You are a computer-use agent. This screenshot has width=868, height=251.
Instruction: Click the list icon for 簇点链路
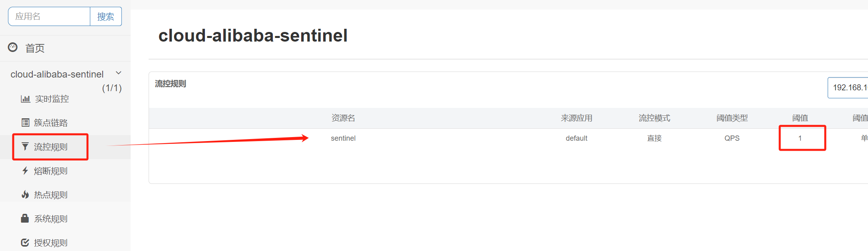[x=26, y=123]
